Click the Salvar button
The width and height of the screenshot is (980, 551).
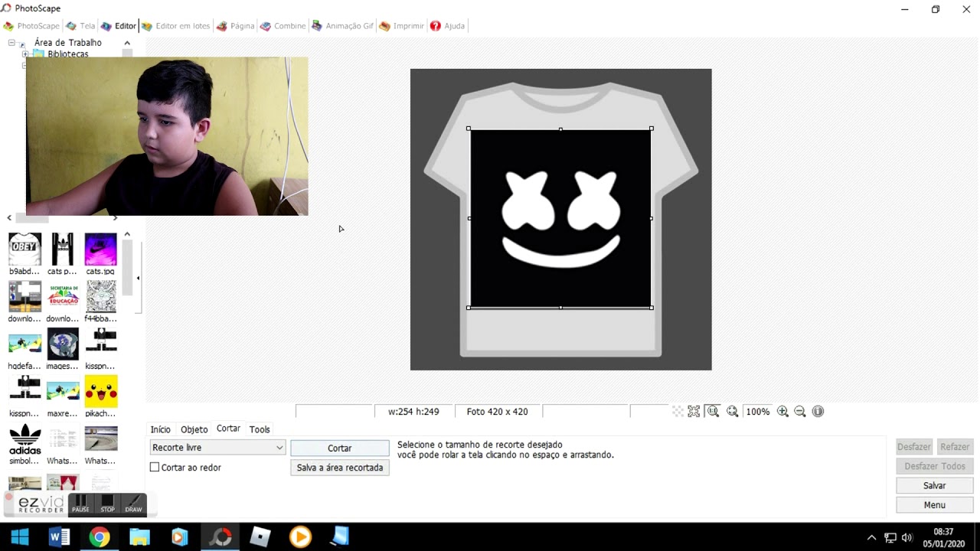point(935,486)
